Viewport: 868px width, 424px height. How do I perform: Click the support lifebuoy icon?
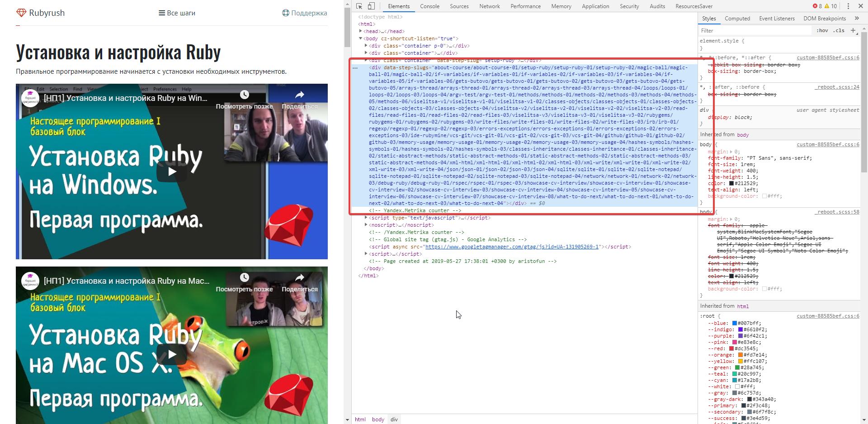286,13
